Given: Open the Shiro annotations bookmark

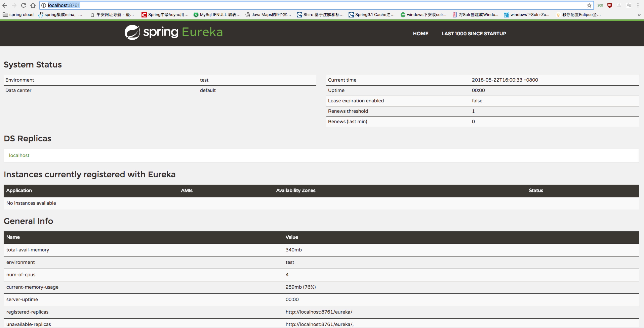Looking at the screenshot, I should coord(320,15).
